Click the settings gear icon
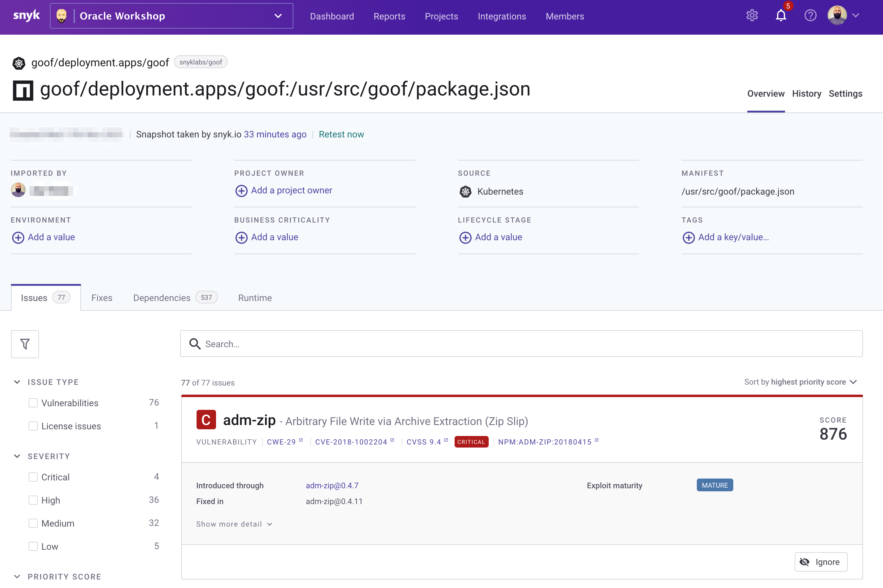Image resolution: width=883 pixels, height=588 pixels. coord(752,16)
